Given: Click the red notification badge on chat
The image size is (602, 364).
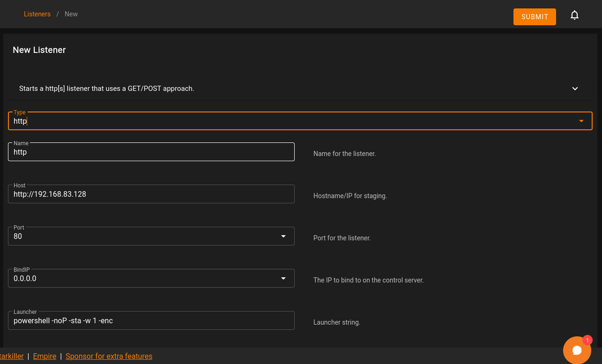Looking at the screenshot, I should 587,341.
